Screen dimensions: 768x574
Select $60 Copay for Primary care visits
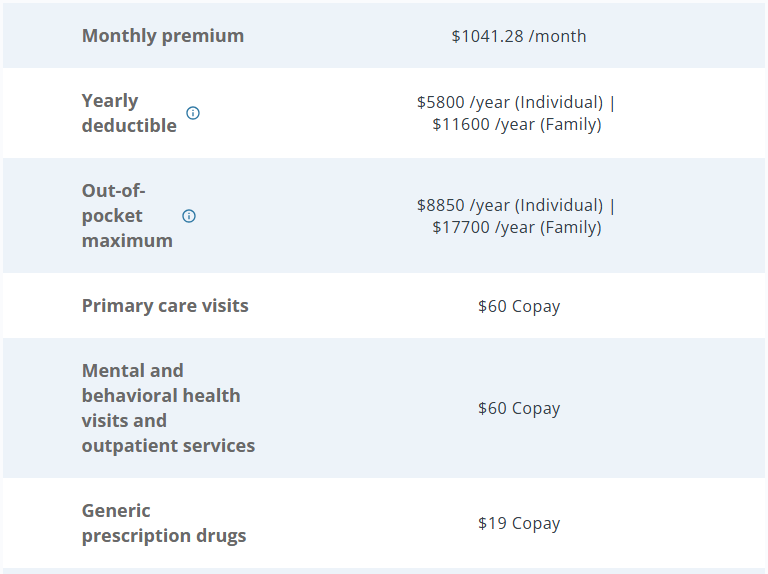click(x=519, y=306)
